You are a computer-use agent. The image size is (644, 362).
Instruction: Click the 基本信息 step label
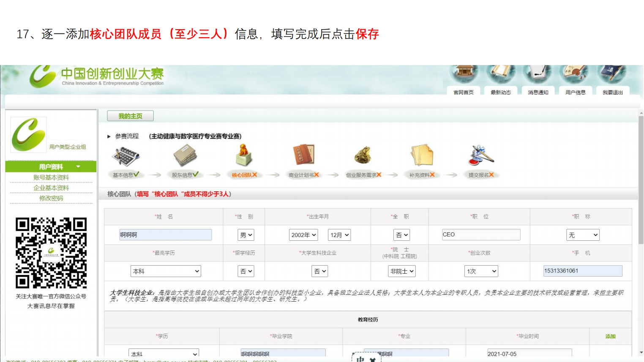pyautogui.click(x=123, y=175)
